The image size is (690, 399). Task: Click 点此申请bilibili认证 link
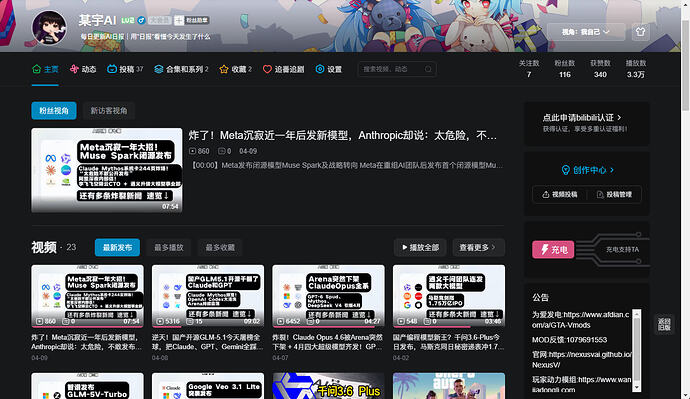(581, 117)
